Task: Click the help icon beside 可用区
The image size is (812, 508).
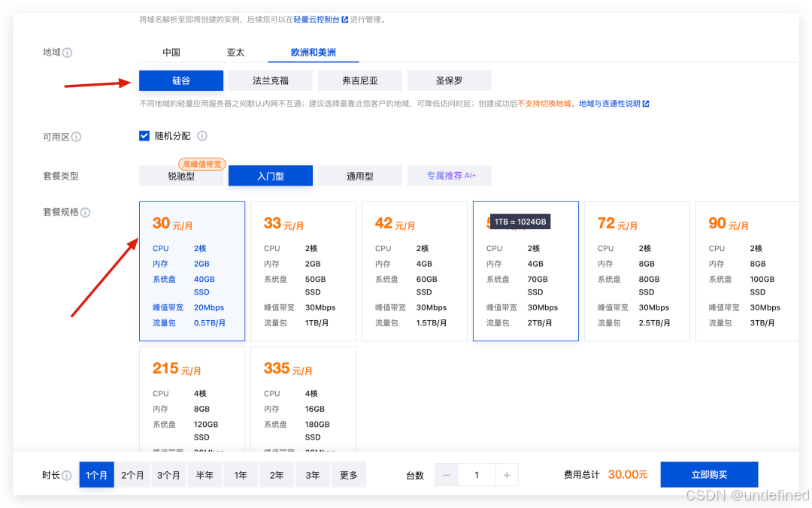Action: click(x=78, y=137)
